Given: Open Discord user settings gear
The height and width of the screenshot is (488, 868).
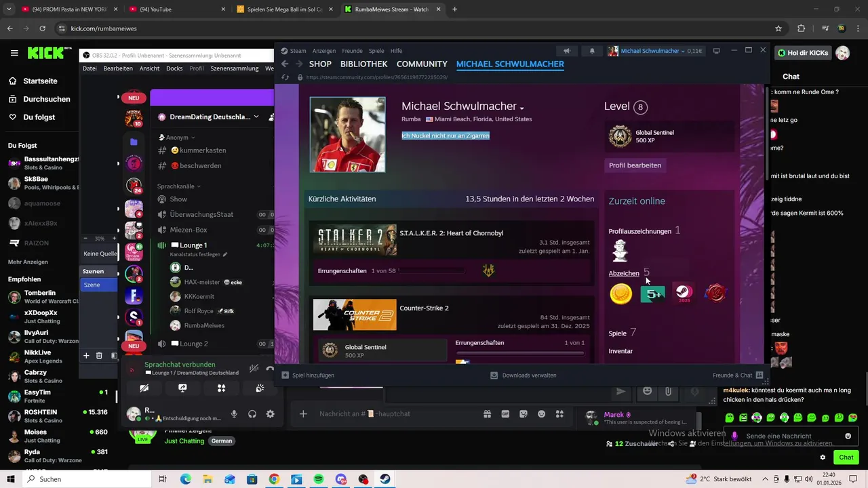Looking at the screenshot, I should click(270, 414).
